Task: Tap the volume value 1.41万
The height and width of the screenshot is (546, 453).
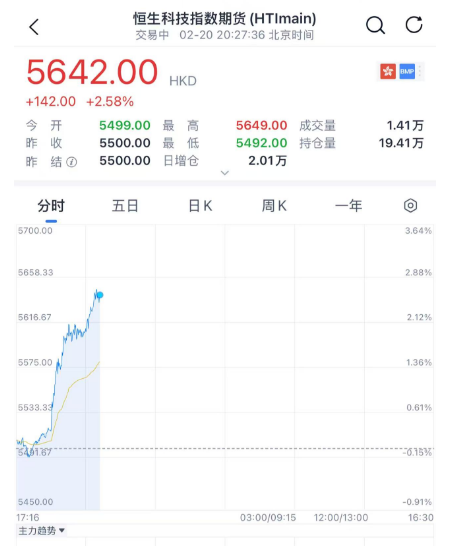Action: (405, 125)
